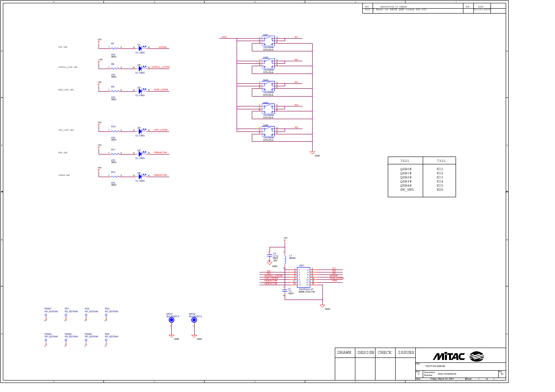Viewport: 555px width, 392px height.
Task: Select fiducial FD501 symbol
Action: (x=46, y=316)
